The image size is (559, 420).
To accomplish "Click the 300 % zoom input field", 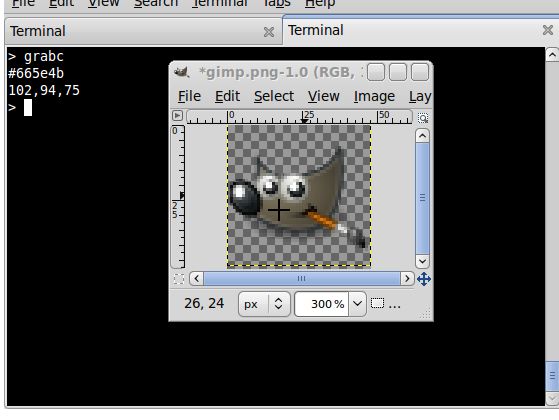I will (x=322, y=304).
